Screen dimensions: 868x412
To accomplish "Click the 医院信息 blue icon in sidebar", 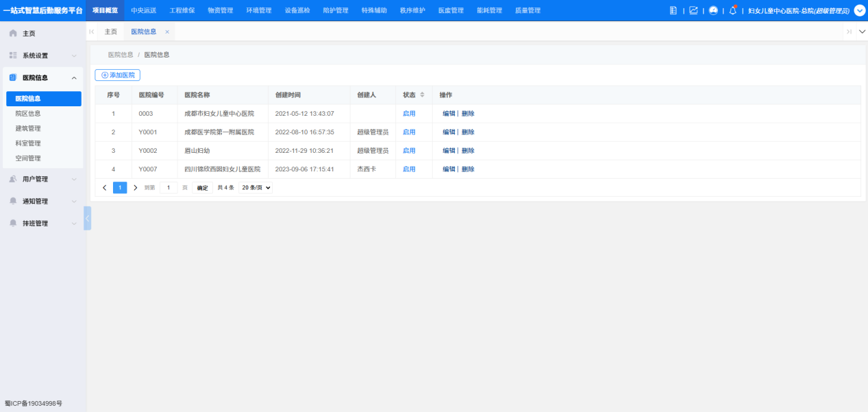I will 13,77.
